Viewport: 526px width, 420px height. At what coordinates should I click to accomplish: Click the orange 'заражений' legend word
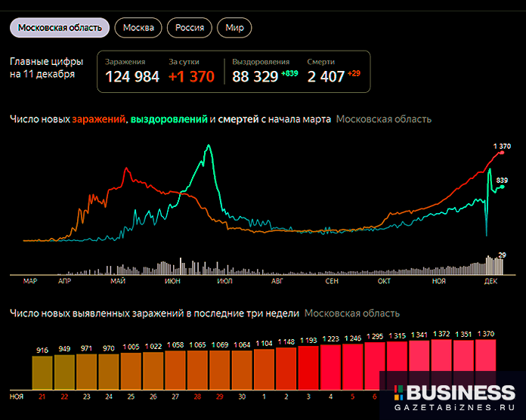pyautogui.click(x=100, y=119)
